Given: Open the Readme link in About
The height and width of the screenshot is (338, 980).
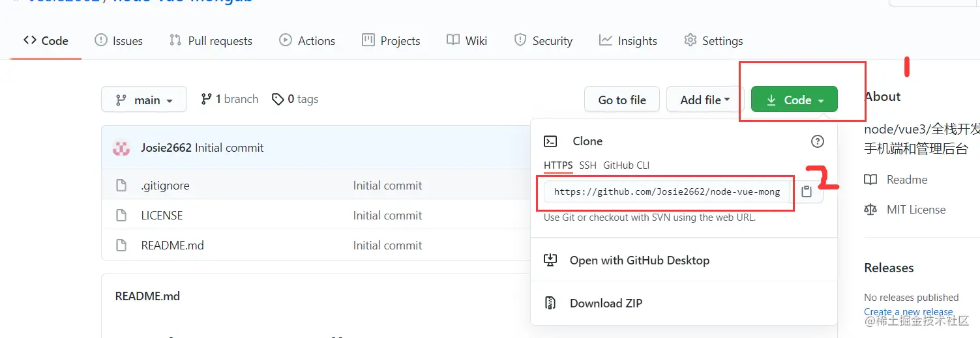Looking at the screenshot, I should (x=907, y=180).
